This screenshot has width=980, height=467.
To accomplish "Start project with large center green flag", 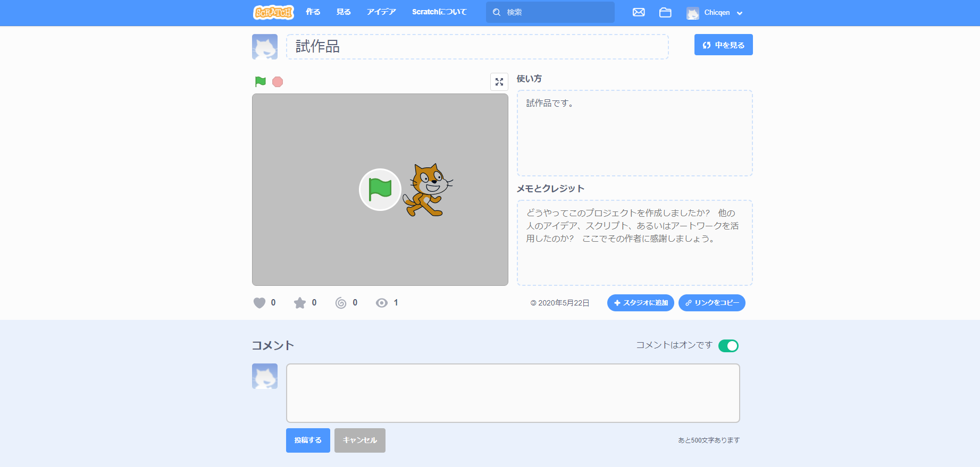I will (x=380, y=190).
